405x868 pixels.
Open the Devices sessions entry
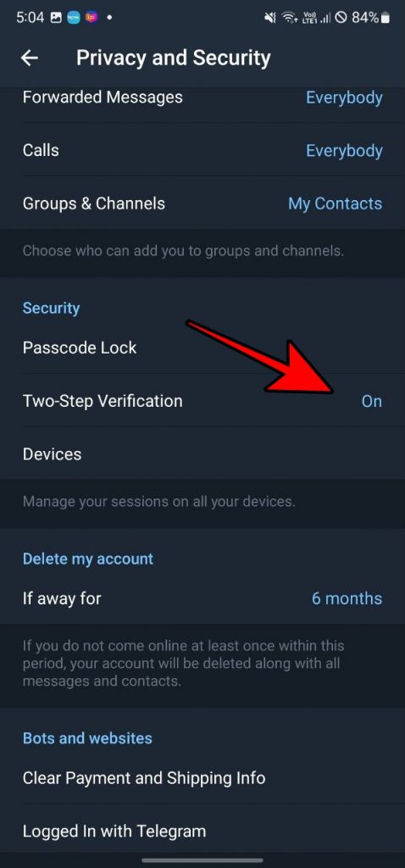202,454
